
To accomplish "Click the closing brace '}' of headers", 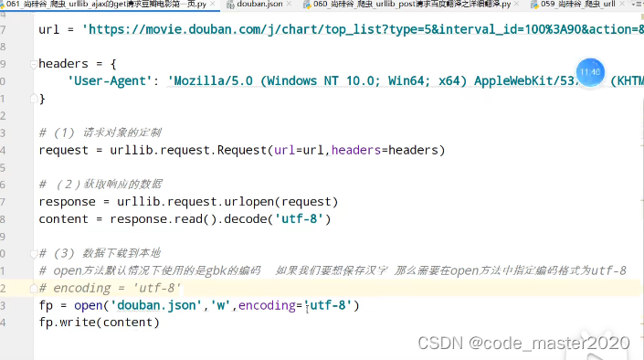I will tap(42, 99).
